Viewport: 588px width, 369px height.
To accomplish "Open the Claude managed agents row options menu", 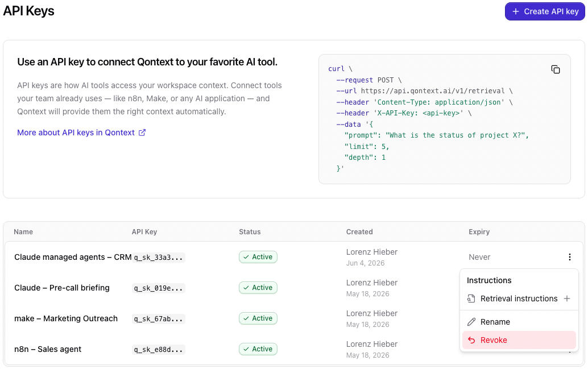I will pyautogui.click(x=569, y=257).
